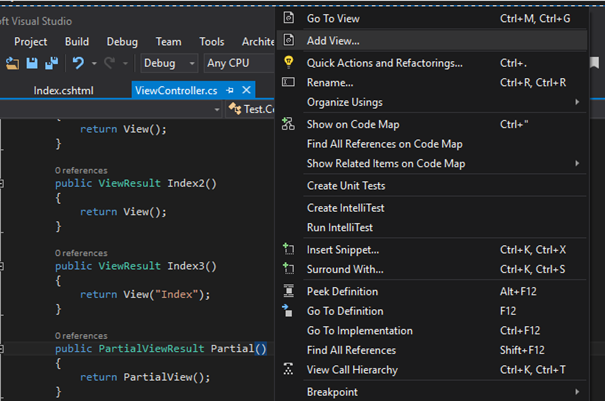
Task: Click the Surround With icon
Action: pyautogui.click(x=288, y=268)
